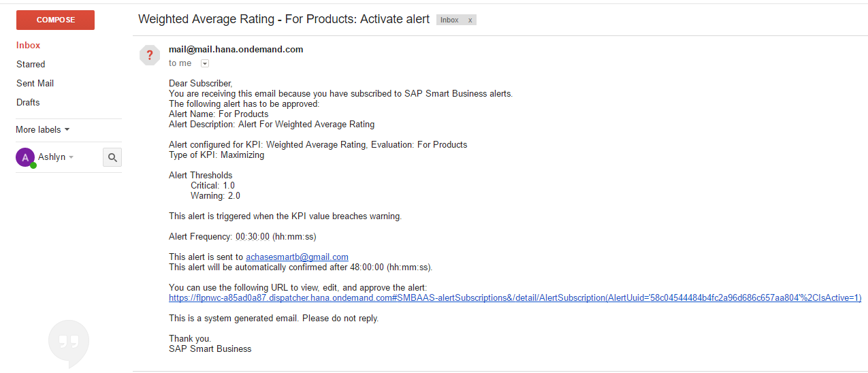Click Ashlyn's purple profile avatar
The image size is (868, 373).
pos(25,157)
